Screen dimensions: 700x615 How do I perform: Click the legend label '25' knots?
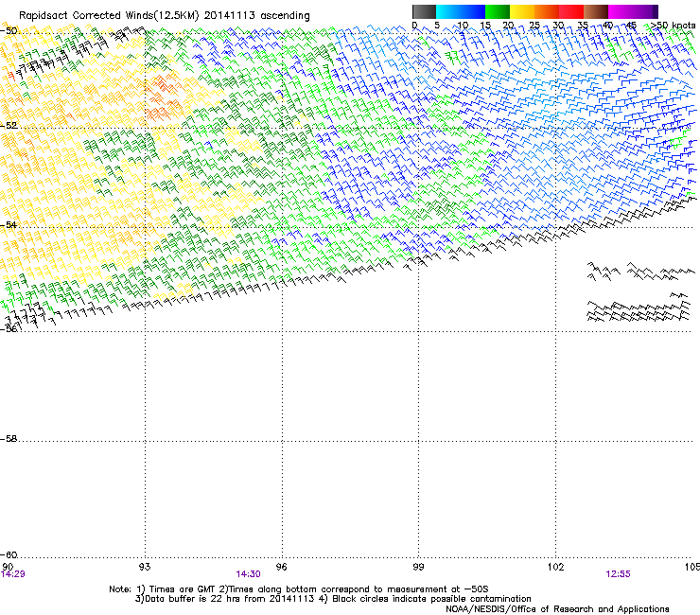[534, 25]
